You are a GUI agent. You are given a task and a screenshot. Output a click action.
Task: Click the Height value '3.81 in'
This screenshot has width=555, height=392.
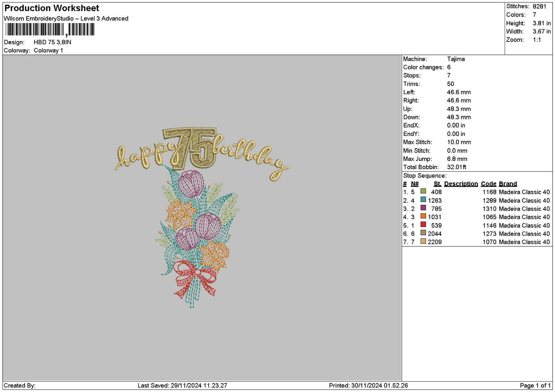click(x=542, y=23)
